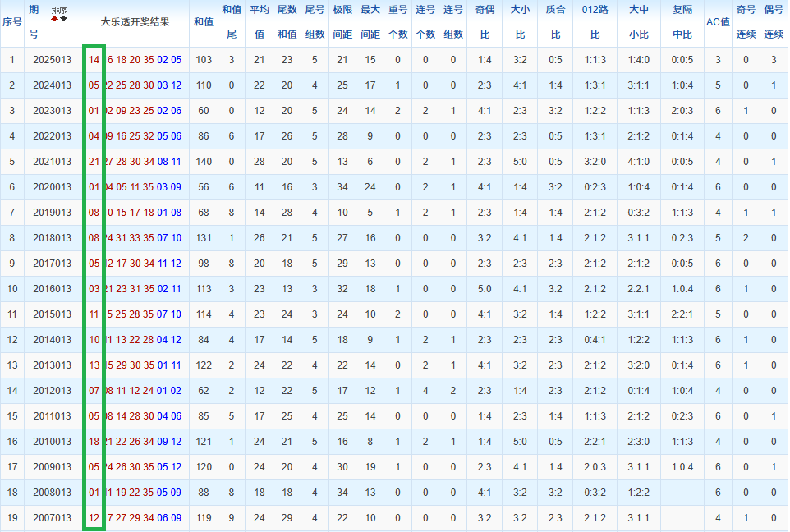Select period number 2024013
Viewport: 790px width, 532px height.
(53, 85)
